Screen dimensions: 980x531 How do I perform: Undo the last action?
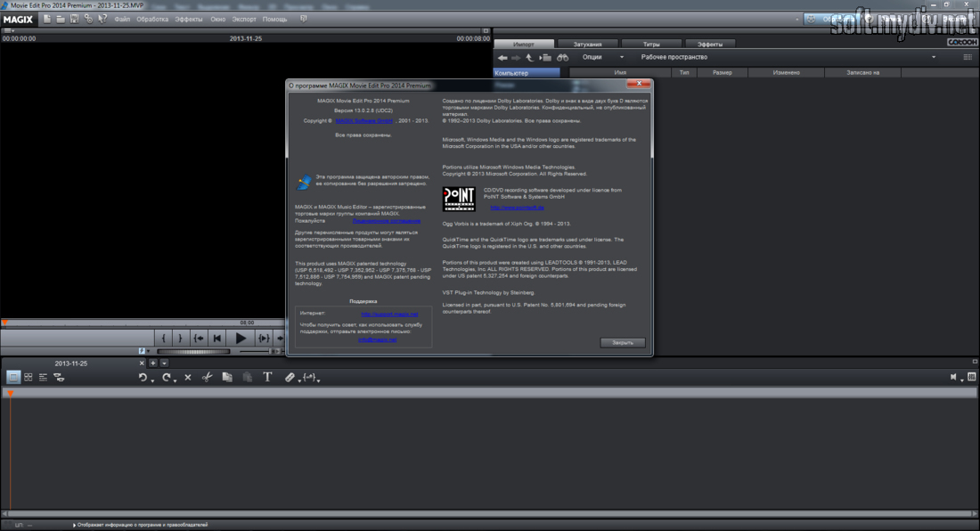[x=143, y=378]
